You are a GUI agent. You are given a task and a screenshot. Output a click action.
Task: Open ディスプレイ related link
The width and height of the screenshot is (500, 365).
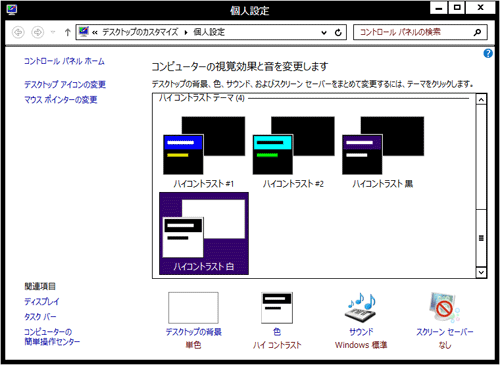coord(42,302)
